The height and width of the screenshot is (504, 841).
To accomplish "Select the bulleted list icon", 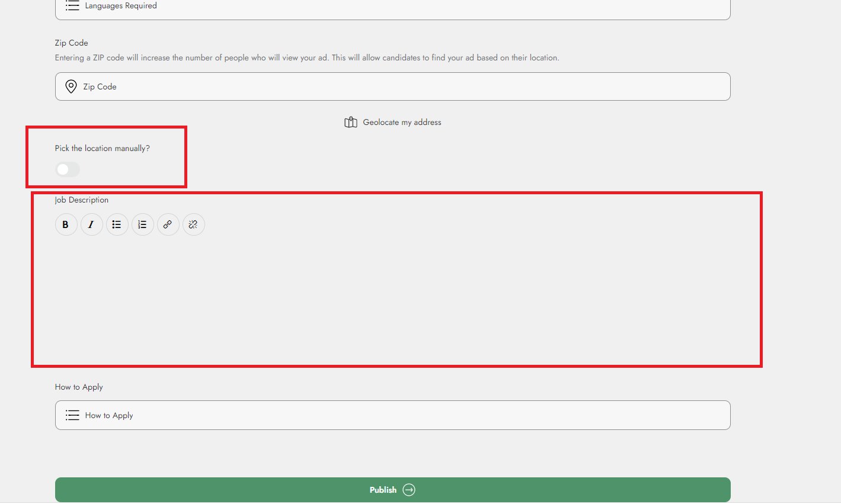I will [117, 224].
